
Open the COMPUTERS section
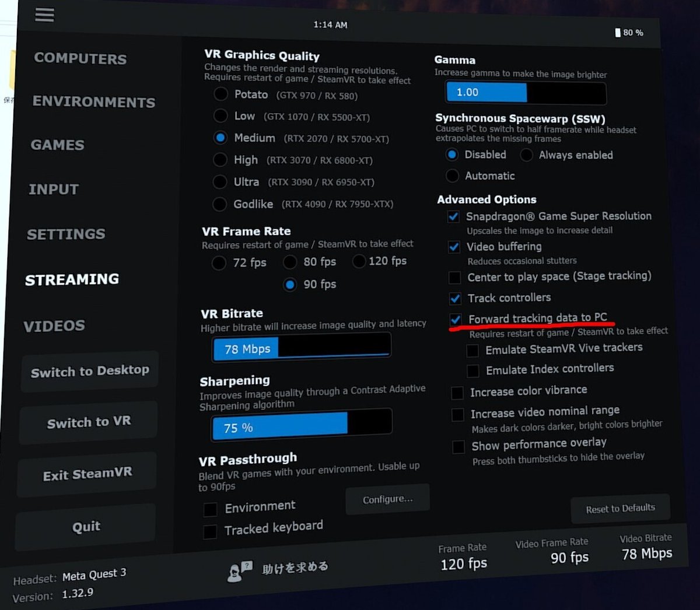[x=80, y=58]
